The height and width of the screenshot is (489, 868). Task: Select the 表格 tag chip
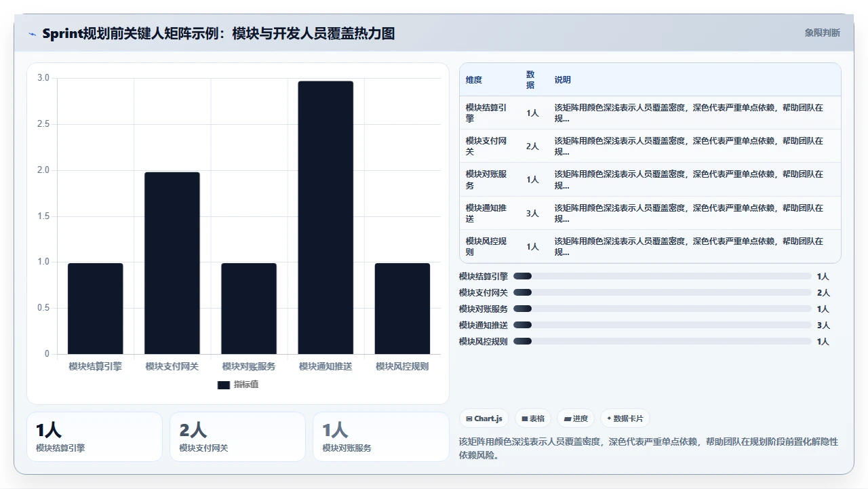click(x=533, y=418)
